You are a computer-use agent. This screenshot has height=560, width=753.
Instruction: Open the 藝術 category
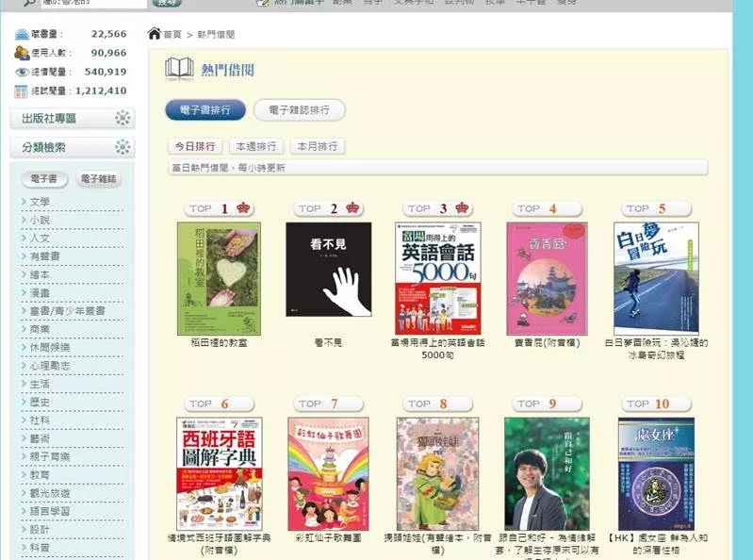[x=40, y=438]
